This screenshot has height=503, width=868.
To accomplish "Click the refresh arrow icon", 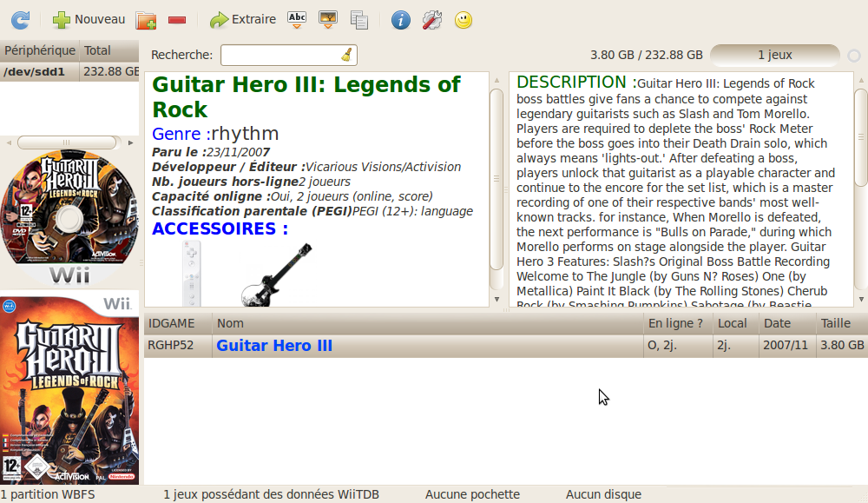I will tap(21, 20).
